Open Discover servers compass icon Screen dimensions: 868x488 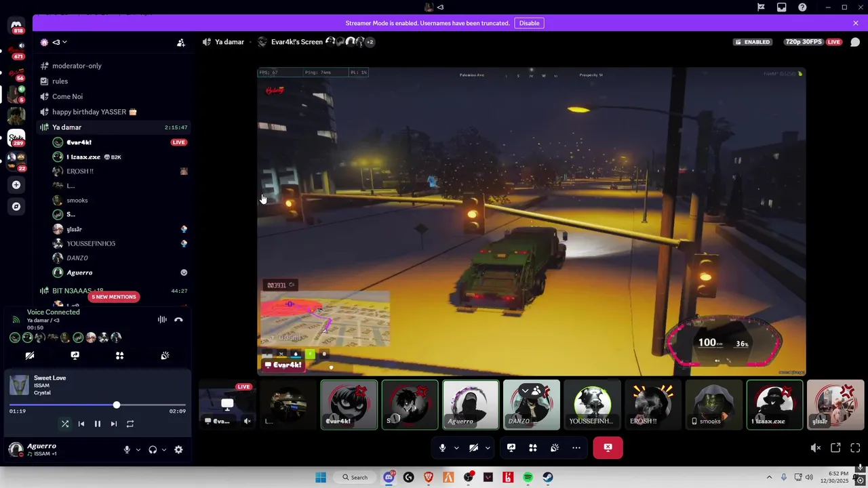16,206
